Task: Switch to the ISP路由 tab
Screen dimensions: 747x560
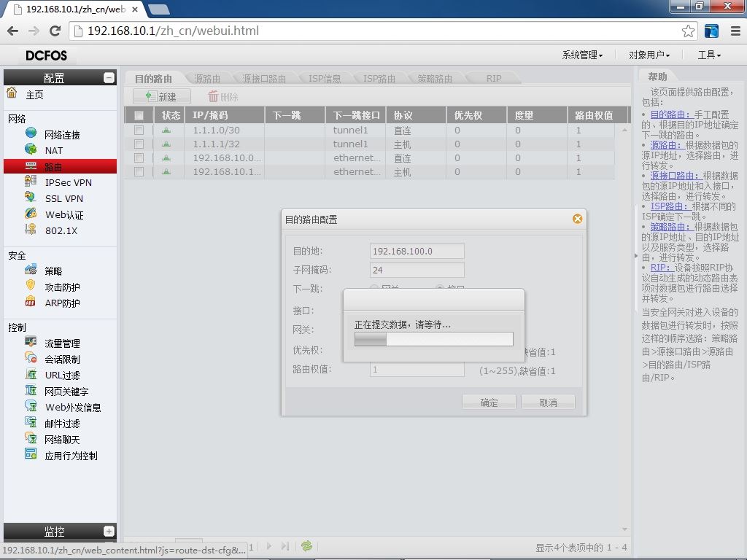Action: click(379, 79)
